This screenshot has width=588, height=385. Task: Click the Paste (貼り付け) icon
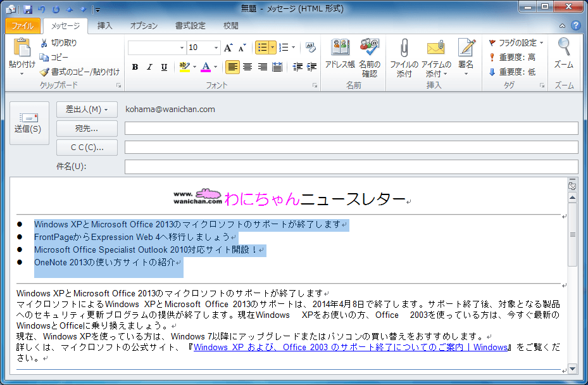tap(22, 47)
